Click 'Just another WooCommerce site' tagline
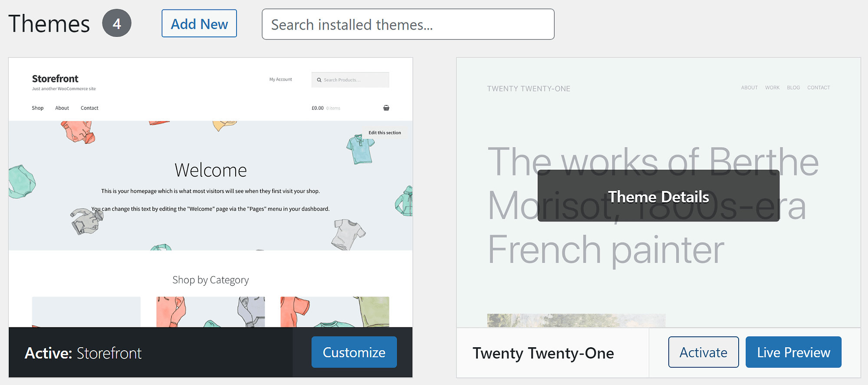Image resolution: width=868 pixels, height=385 pixels. coord(64,89)
